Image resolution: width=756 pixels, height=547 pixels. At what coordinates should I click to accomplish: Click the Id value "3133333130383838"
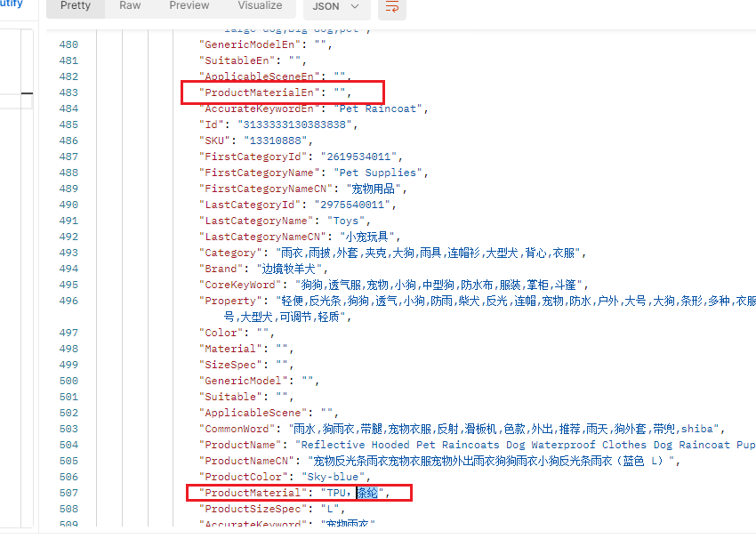click(x=294, y=125)
